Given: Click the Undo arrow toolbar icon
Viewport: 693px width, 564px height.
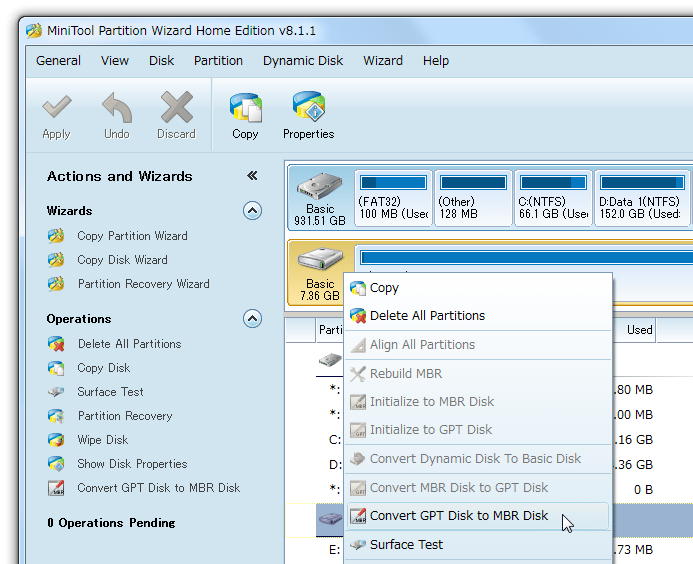Looking at the screenshot, I should click(117, 108).
